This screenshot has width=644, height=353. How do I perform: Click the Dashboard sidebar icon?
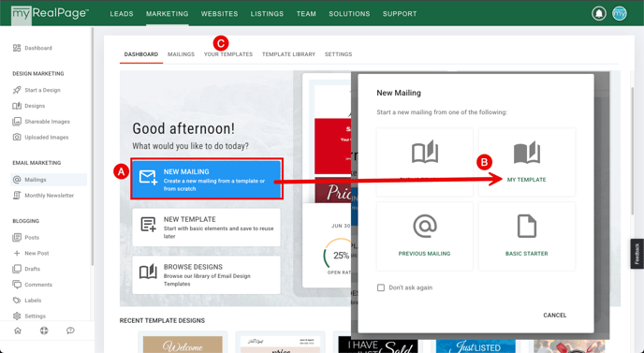click(17, 48)
